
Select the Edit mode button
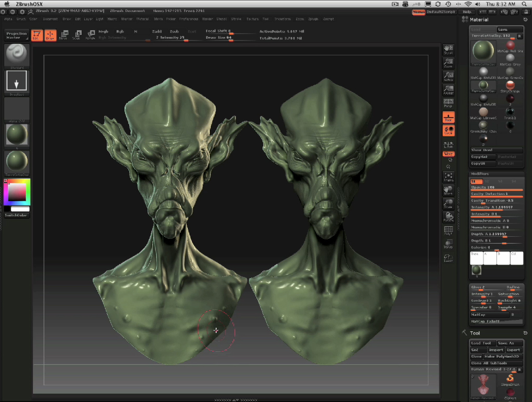click(37, 35)
